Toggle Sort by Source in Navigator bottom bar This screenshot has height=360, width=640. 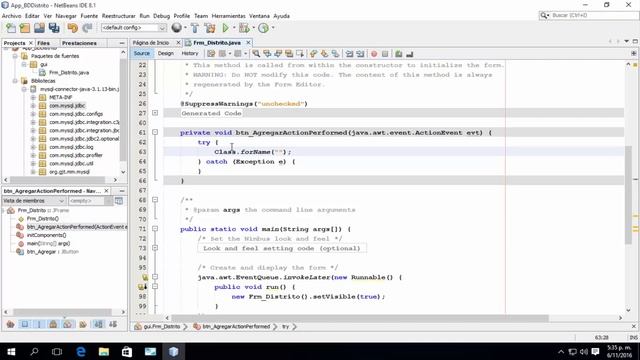point(113,324)
